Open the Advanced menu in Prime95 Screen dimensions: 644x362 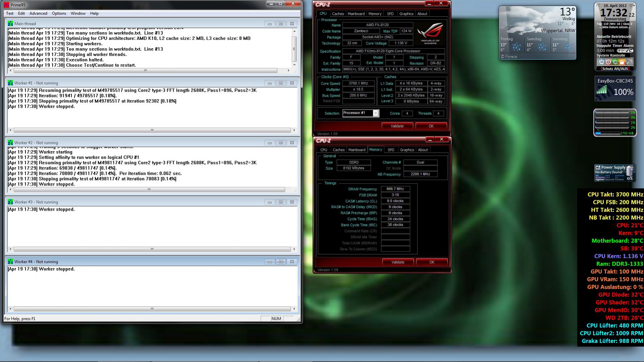[38, 13]
